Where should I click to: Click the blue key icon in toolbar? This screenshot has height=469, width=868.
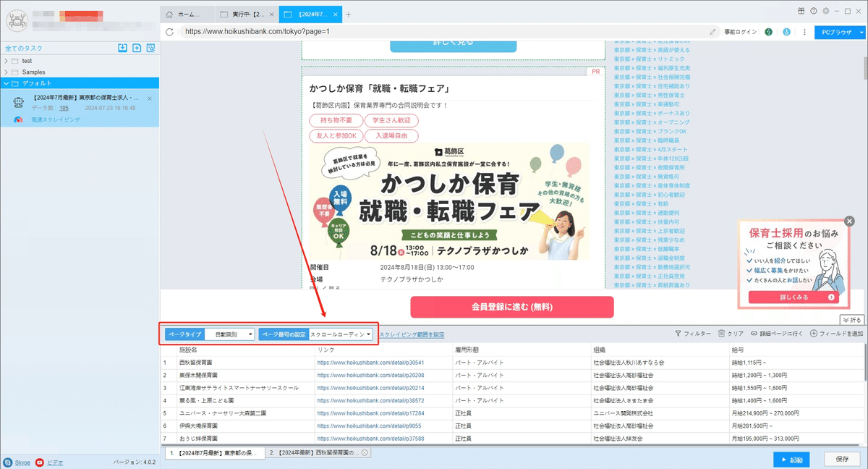pyautogui.click(x=786, y=32)
